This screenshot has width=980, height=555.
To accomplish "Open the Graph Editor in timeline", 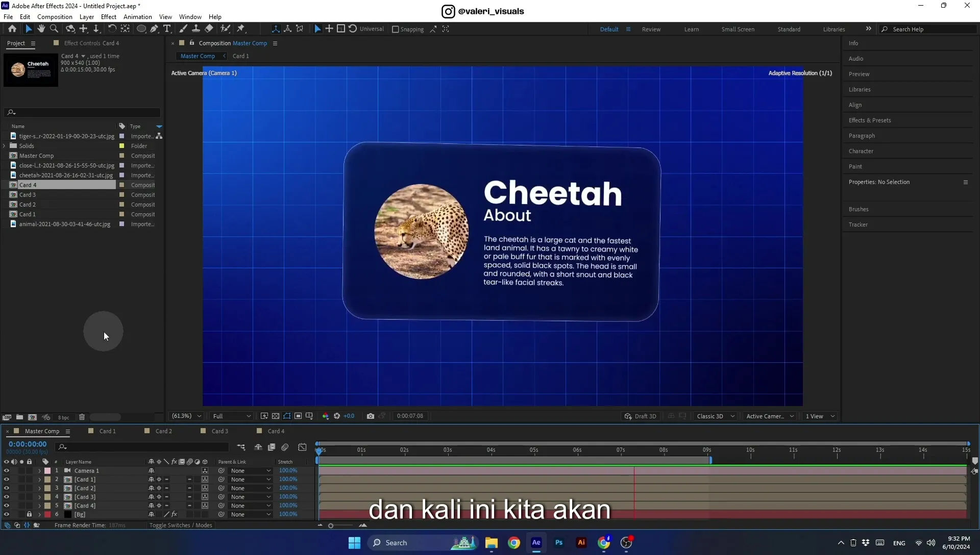I will pos(302,447).
